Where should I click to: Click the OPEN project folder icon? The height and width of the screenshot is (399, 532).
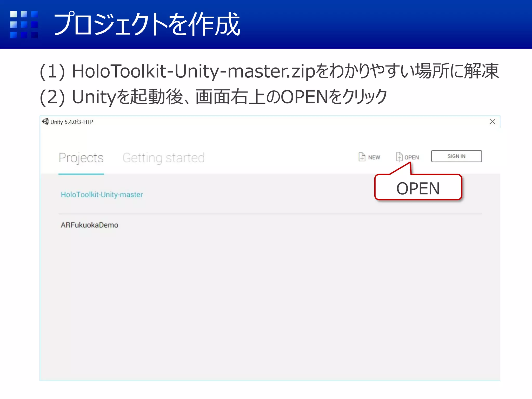tap(399, 157)
